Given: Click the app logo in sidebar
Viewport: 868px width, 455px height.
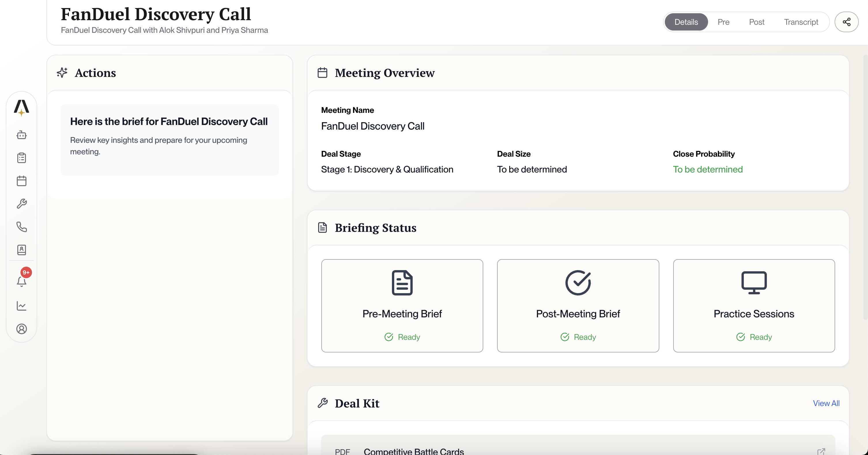Looking at the screenshot, I should point(22,107).
